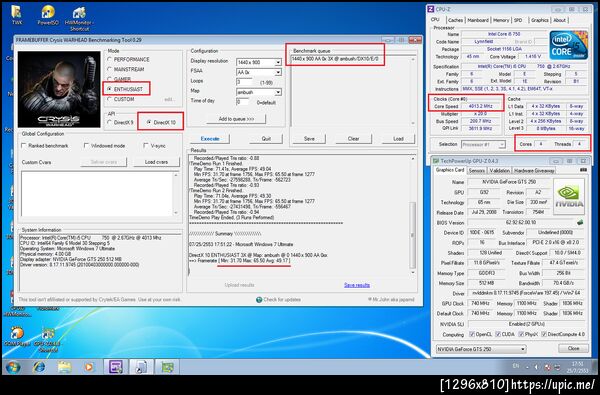Click the Check for updates globe icon
Image resolution: width=600 pixels, height=395 pixels.
pos(259,300)
